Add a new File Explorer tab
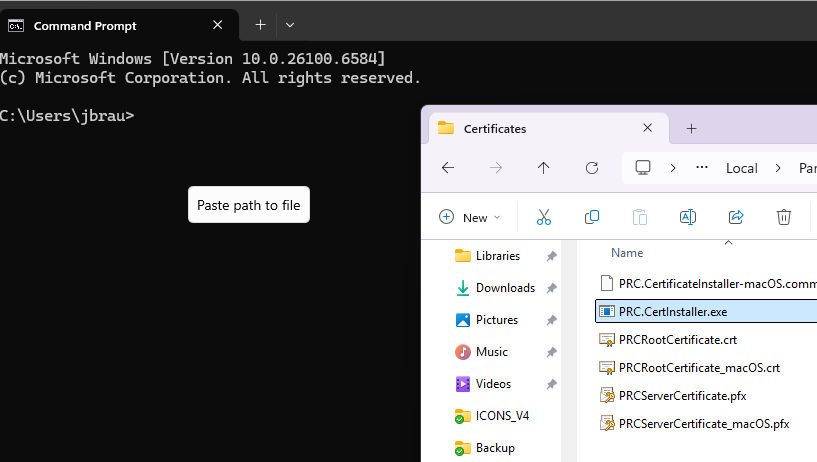 click(x=691, y=129)
